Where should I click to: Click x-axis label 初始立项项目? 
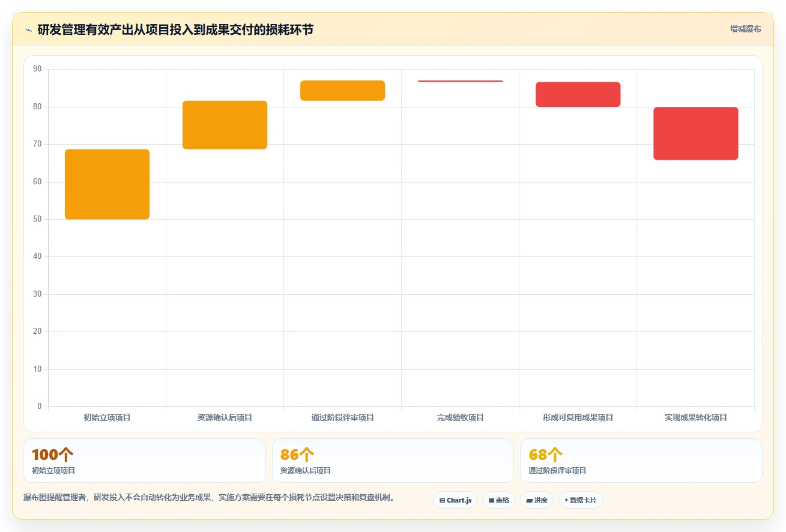(107, 417)
